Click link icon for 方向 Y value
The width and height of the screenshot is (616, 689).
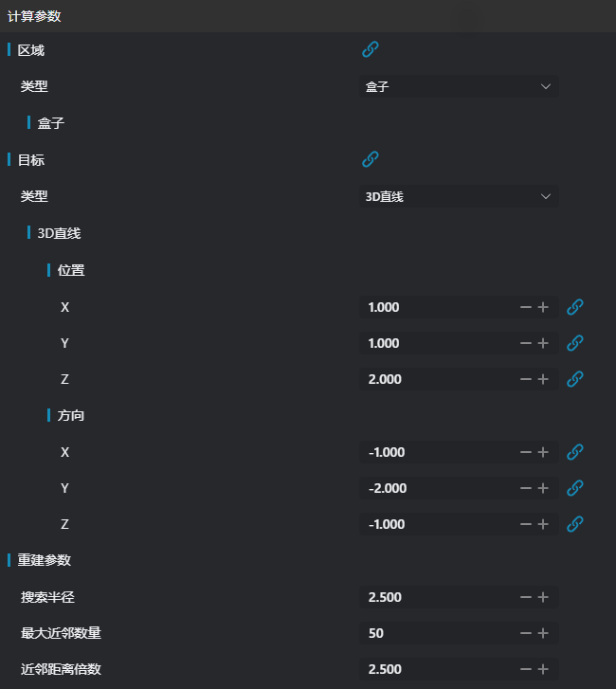pos(574,488)
